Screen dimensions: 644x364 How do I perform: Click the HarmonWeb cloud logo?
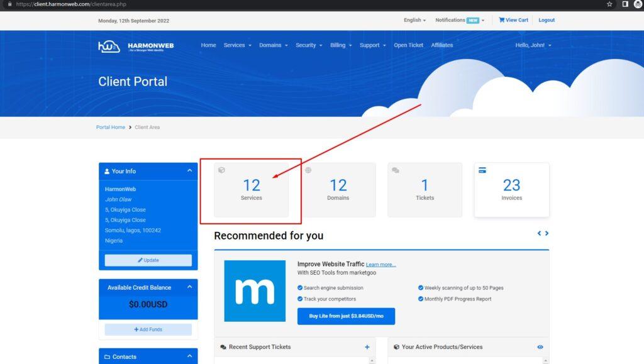[x=109, y=46]
